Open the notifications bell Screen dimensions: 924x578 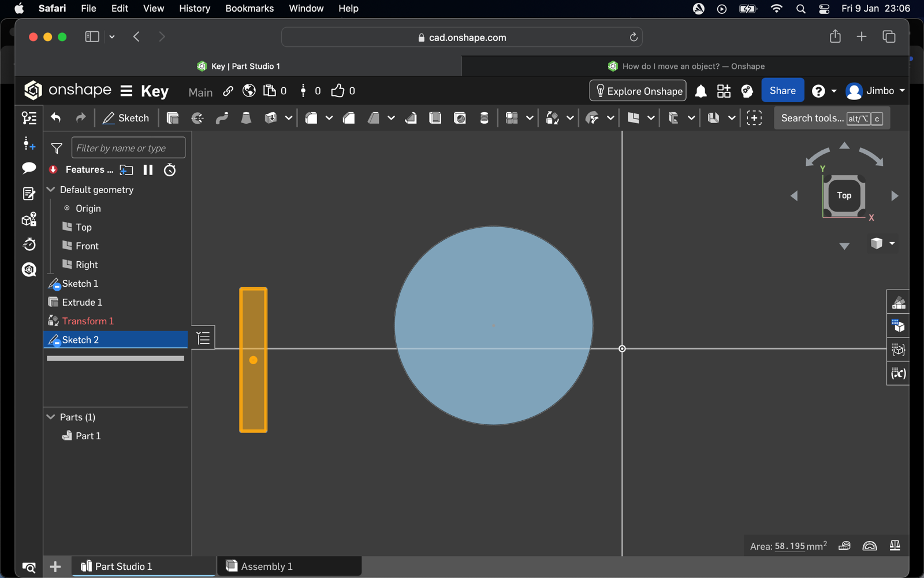pos(701,91)
